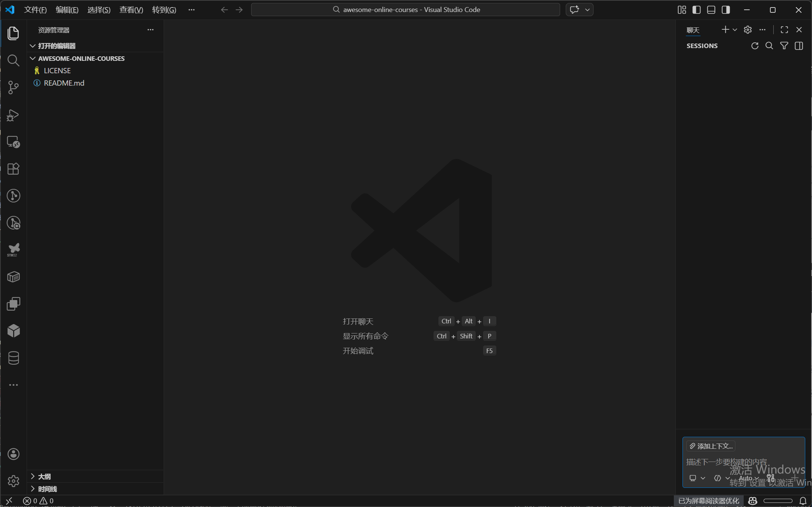Toggle fullscreen mode for the chat panel
812x507 pixels.
point(784,30)
